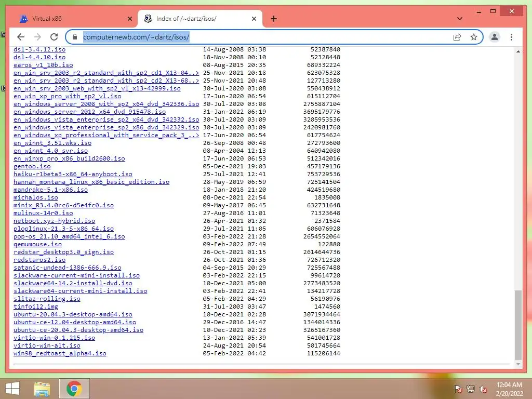Click en_winxp_pro_x86_build2600.iso
532x399 pixels.
tap(69, 159)
